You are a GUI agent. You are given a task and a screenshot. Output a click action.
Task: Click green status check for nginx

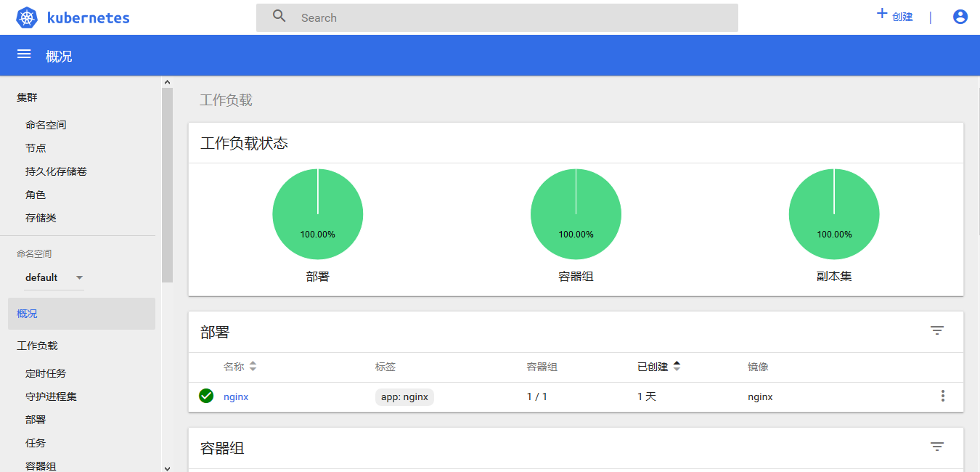click(206, 396)
